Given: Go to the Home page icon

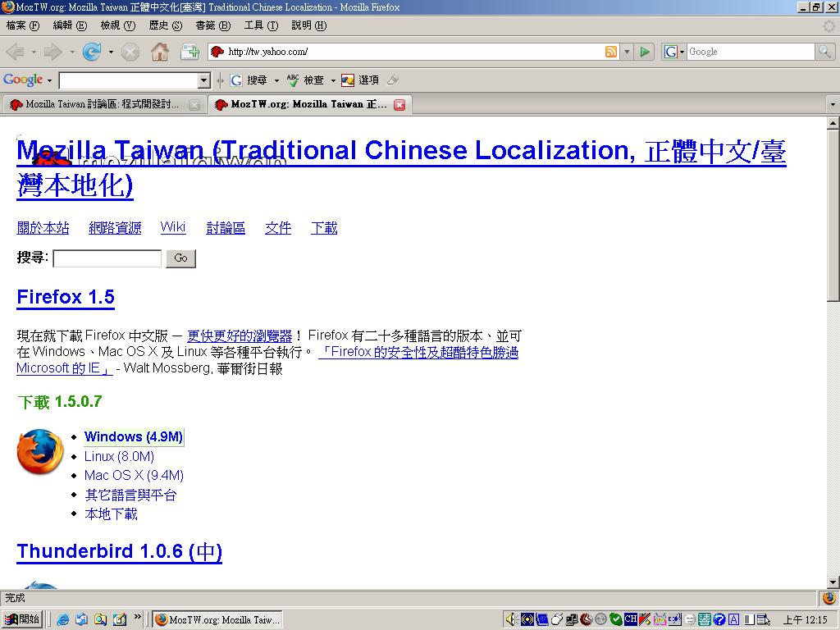Looking at the screenshot, I should pyautogui.click(x=160, y=52).
